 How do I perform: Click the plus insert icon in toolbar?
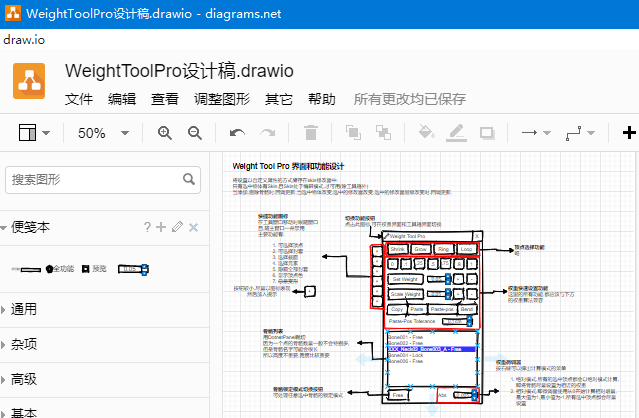pos(629,133)
